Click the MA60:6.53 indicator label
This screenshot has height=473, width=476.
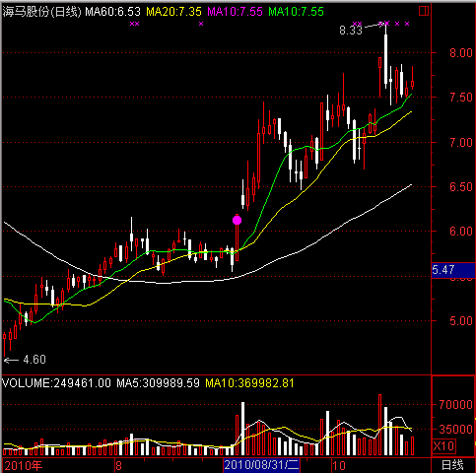pyautogui.click(x=112, y=12)
